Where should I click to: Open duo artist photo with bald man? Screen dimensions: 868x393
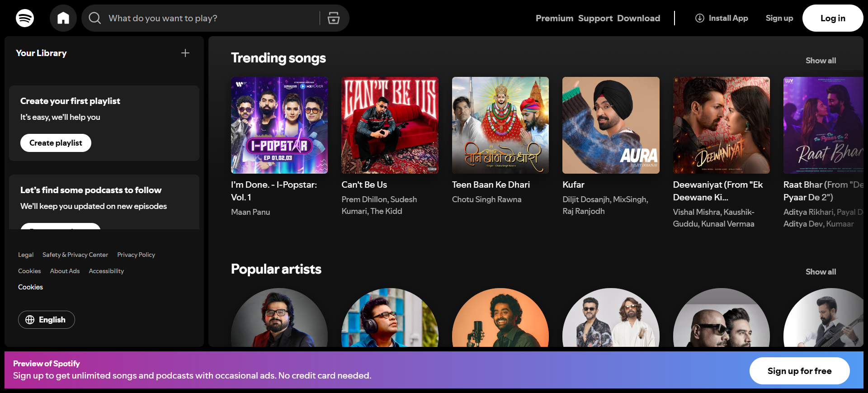pyautogui.click(x=722, y=317)
